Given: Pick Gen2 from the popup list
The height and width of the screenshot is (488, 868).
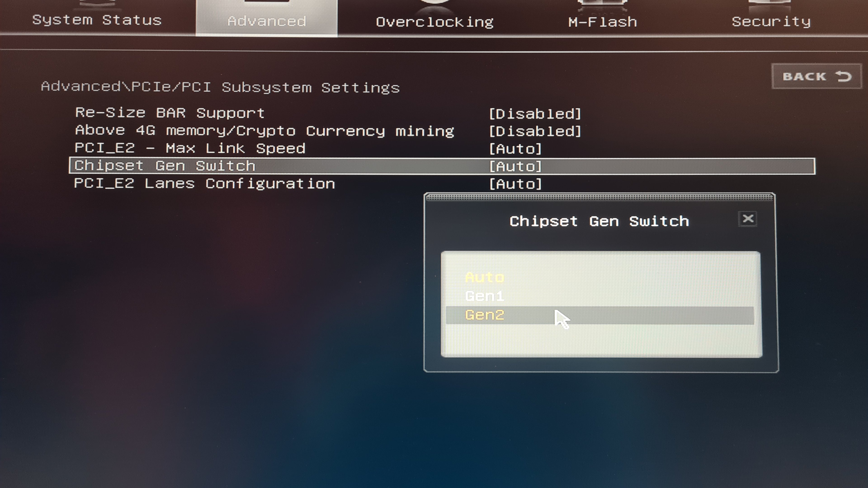Looking at the screenshot, I should 485,315.
